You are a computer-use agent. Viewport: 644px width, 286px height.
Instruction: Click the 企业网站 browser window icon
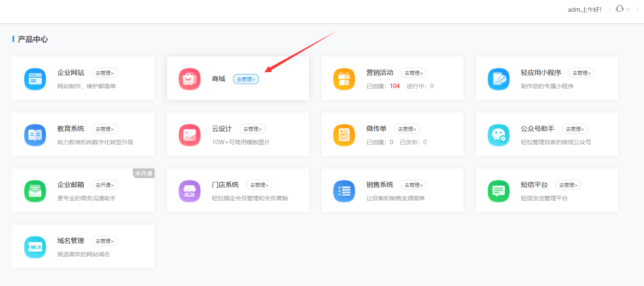pos(35,79)
